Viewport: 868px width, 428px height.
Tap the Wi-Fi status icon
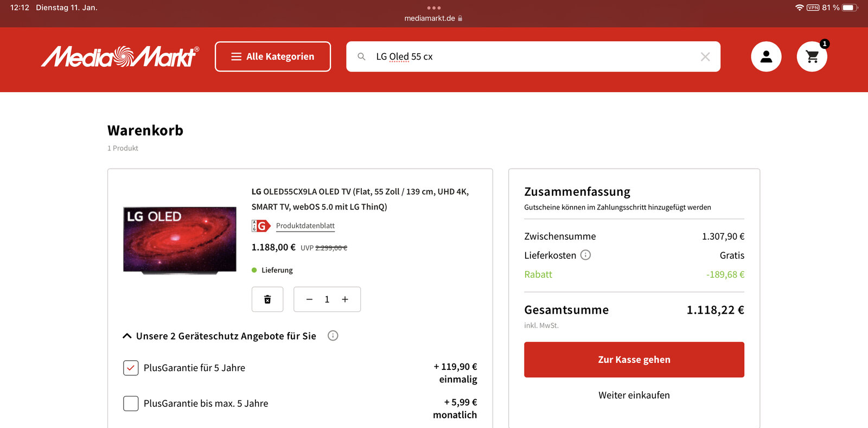pos(799,8)
